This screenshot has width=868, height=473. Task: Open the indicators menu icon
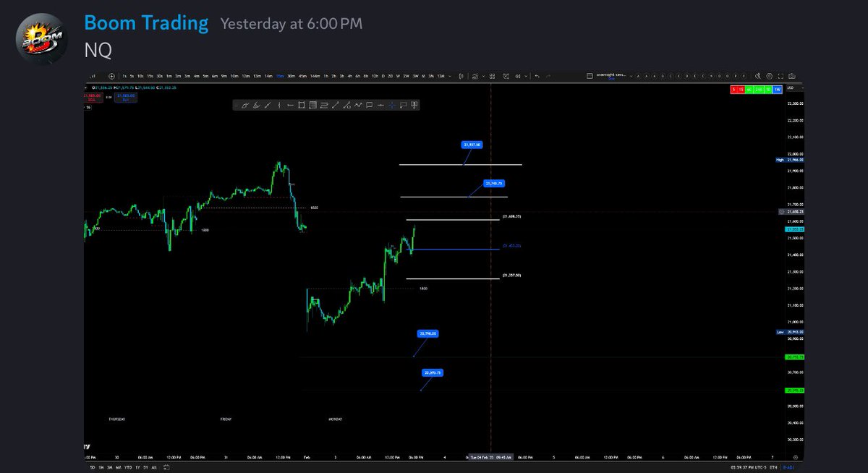[x=475, y=75]
